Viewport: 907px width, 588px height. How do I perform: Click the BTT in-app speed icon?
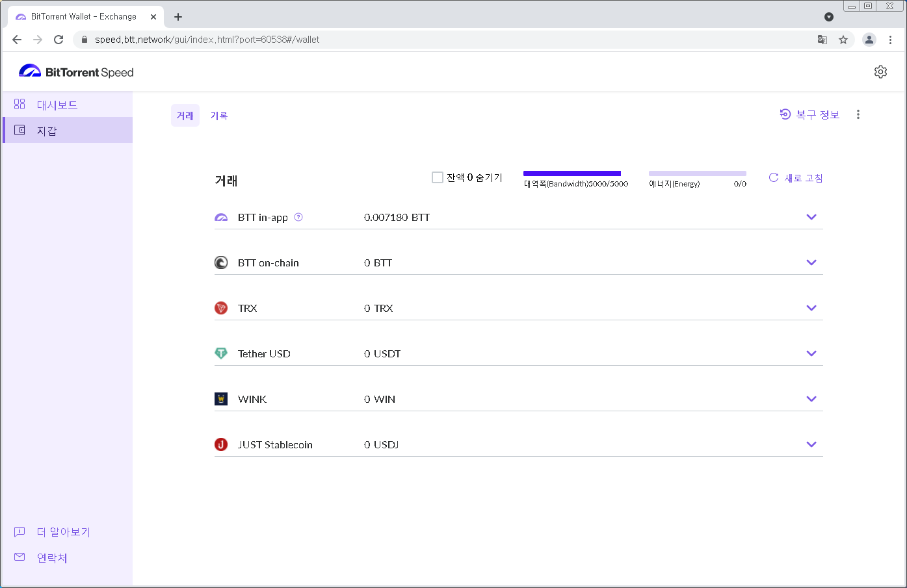pos(221,217)
